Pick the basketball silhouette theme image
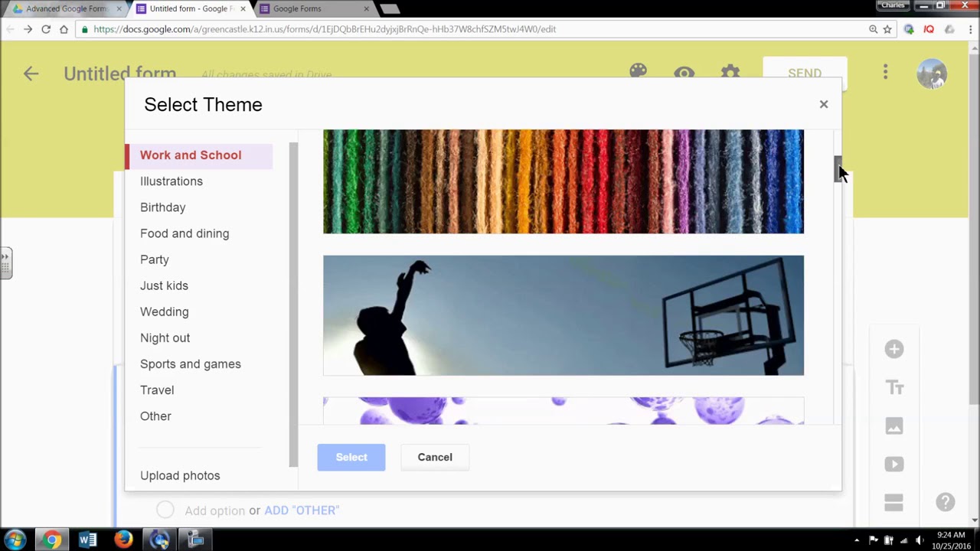 coord(563,315)
